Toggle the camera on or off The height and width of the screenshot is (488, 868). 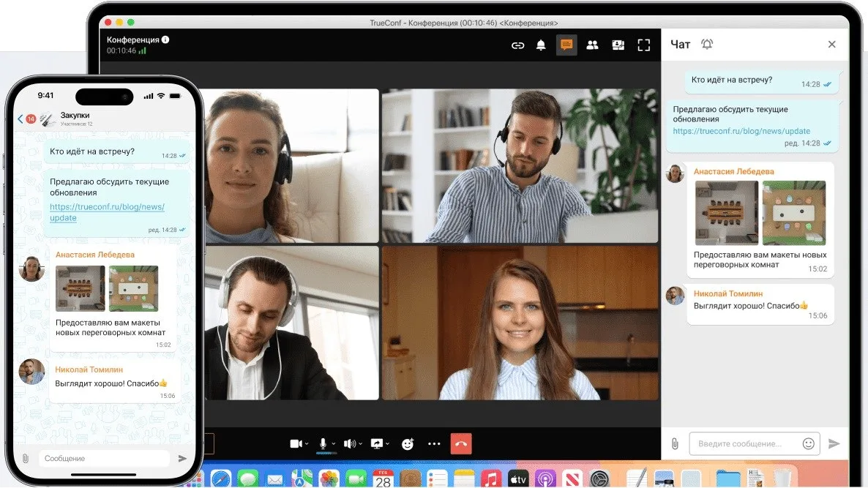click(296, 444)
